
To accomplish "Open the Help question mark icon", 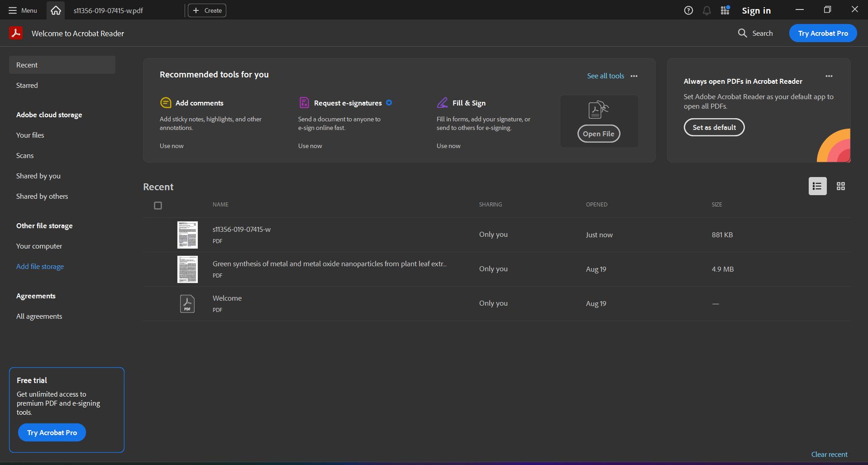I will (688, 10).
